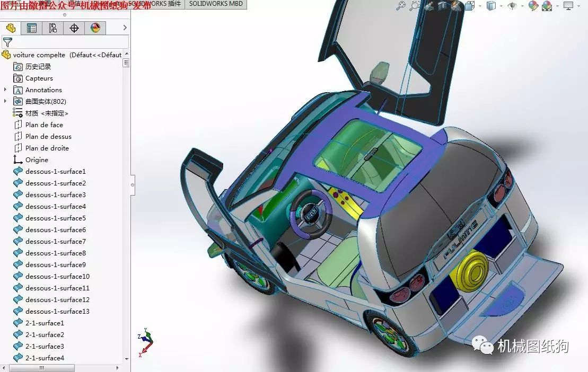The width and height of the screenshot is (588, 372).
Task: Click the 2-1-surface4 surface icon
Action: (18, 358)
